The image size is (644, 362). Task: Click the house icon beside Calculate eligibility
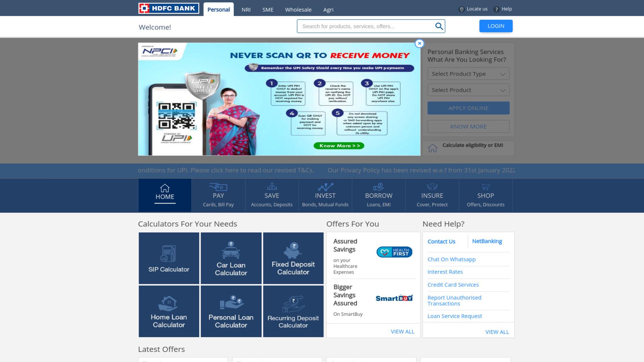point(433,147)
